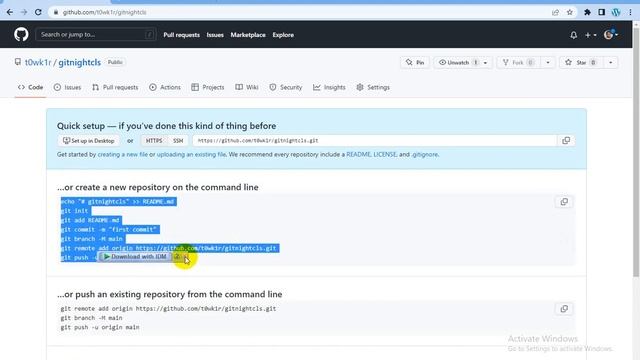Click the 'git init' command line

click(x=74, y=211)
